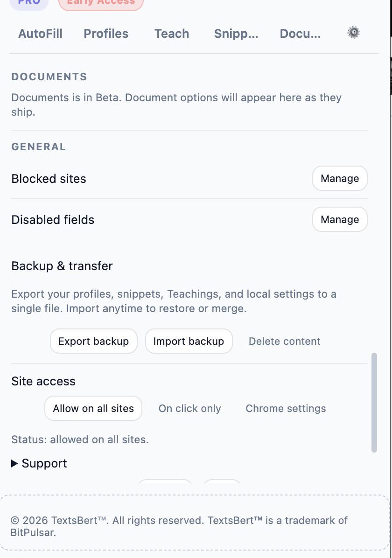Open the Snippets tab
The width and height of the screenshot is (392, 558).
[x=236, y=34]
